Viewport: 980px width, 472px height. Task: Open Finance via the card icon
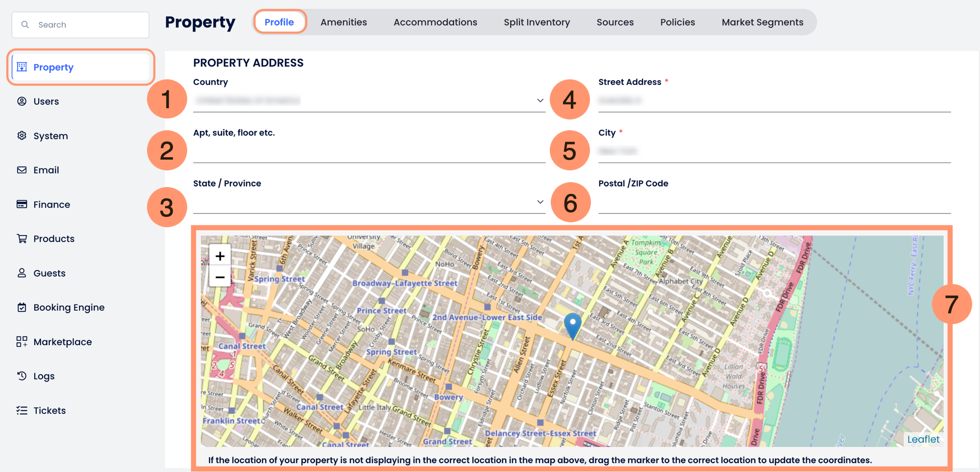(22, 204)
